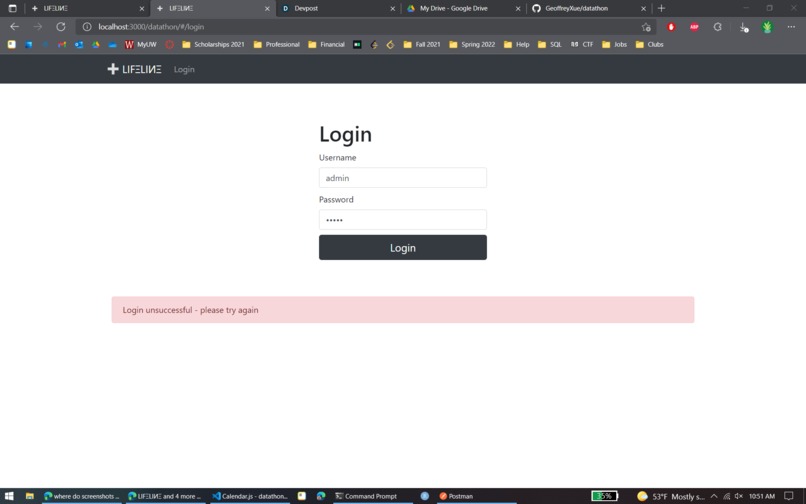806x504 pixels.
Task: Open the notification center icon
Action: pyautogui.click(x=789, y=496)
